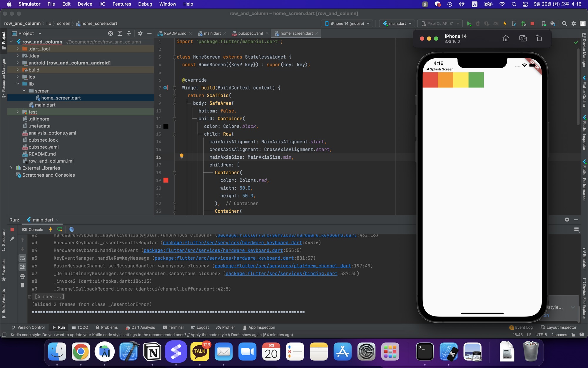
Task: Click Flutter Hot Reload lightning icon in top toolbar
Action: (x=505, y=24)
